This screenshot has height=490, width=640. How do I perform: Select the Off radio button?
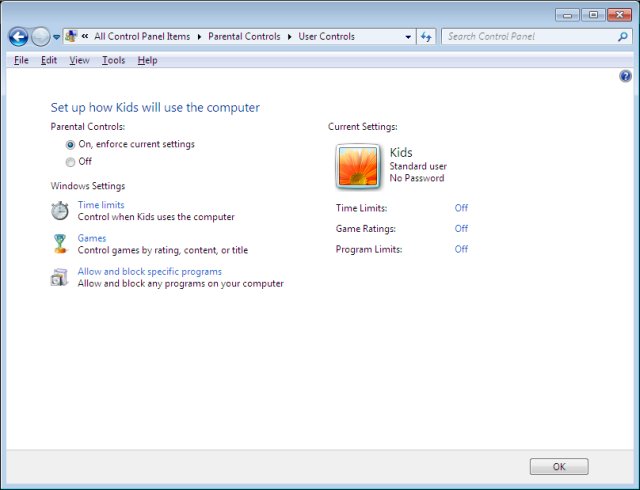coord(70,162)
